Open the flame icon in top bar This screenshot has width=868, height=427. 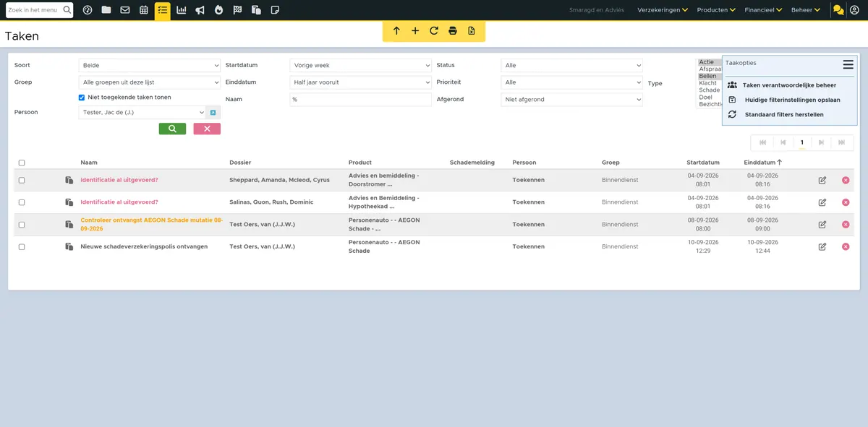(x=218, y=10)
